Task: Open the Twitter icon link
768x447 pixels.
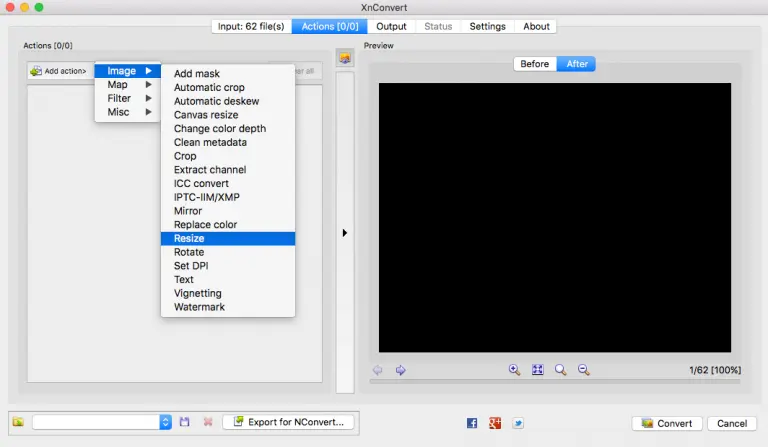Action: (x=518, y=423)
